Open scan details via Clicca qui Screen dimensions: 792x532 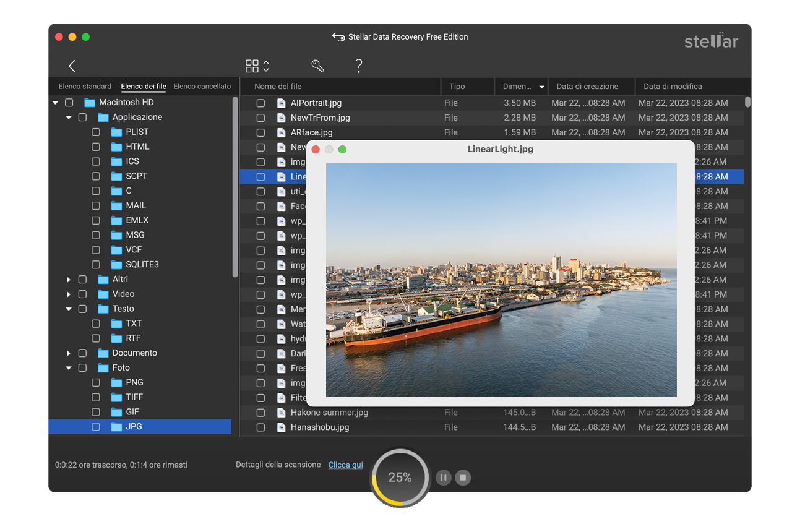[345, 465]
